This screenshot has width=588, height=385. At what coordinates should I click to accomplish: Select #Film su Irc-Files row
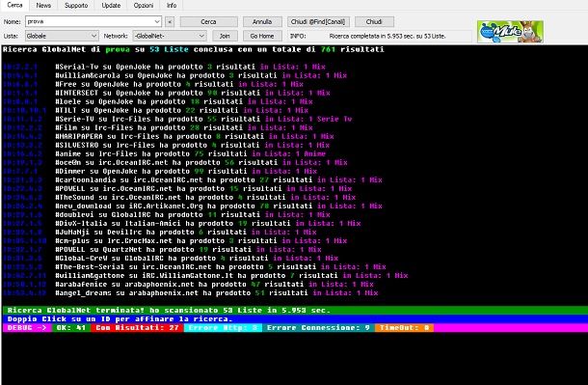(x=184, y=127)
